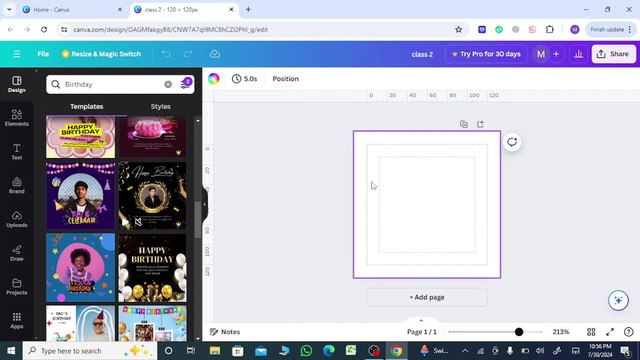The height and width of the screenshot is (360, 640).
Task: Clear the Birthday search text
Action: [x=168, y=84]
